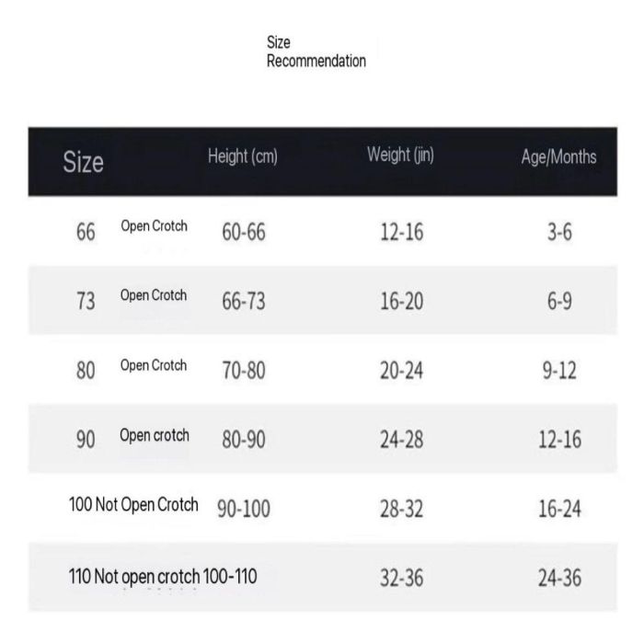The width and height of the screenshot is (644, 644).
Task: Select the 66-73 height value
Action: [244, 301]
